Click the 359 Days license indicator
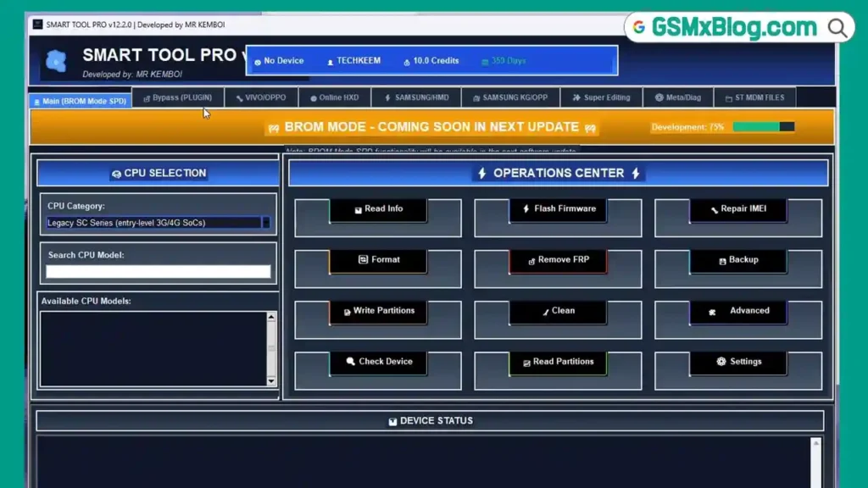The height and width of the screenshot is (488, 868). (x=504, y=61)
